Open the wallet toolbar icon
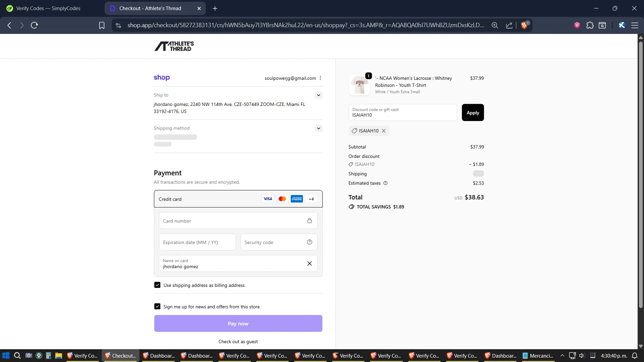Viewport: 644px width, 362px height. tap(602, 25)
